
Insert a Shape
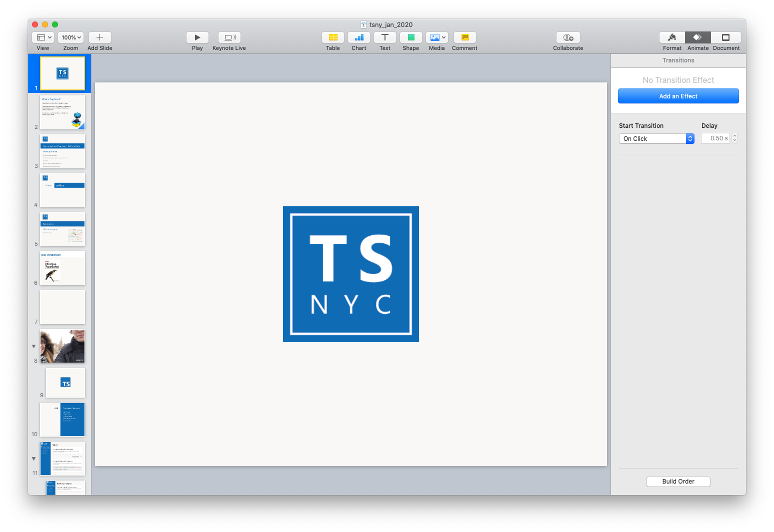[x=411, y=37]
